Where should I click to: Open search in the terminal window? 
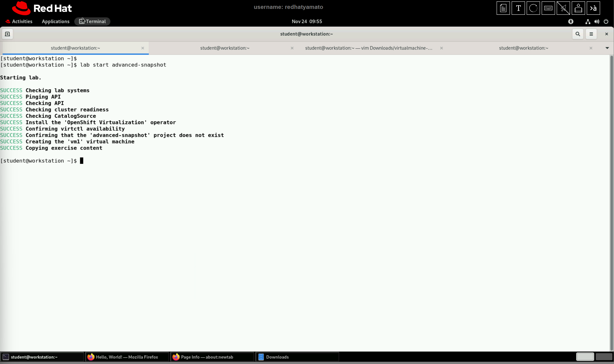578,34
